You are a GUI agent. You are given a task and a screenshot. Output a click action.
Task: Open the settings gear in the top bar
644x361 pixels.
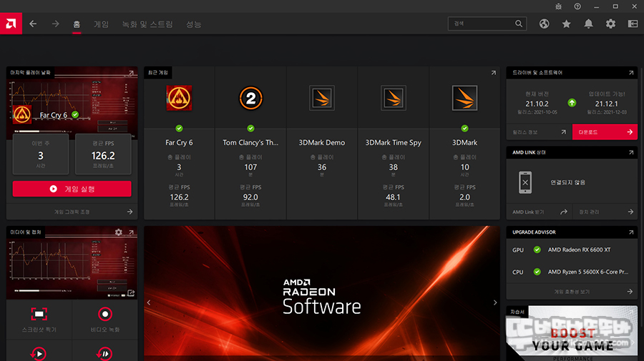(611, 24)
